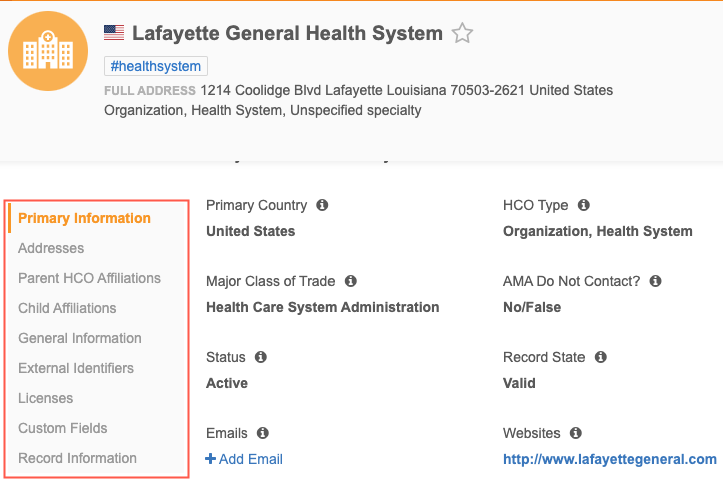Open the Status field info icon
This screenshot has width=723, height=479.
point(261,357)
